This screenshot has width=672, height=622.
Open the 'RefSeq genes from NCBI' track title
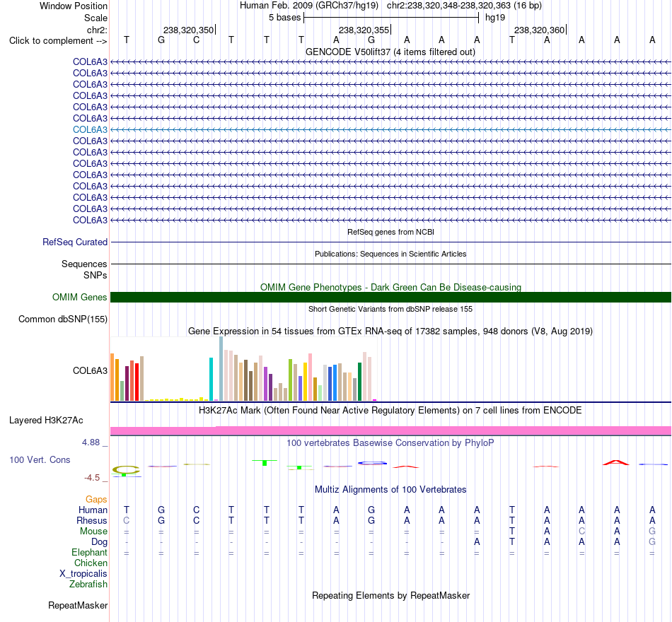coord(390,232)
